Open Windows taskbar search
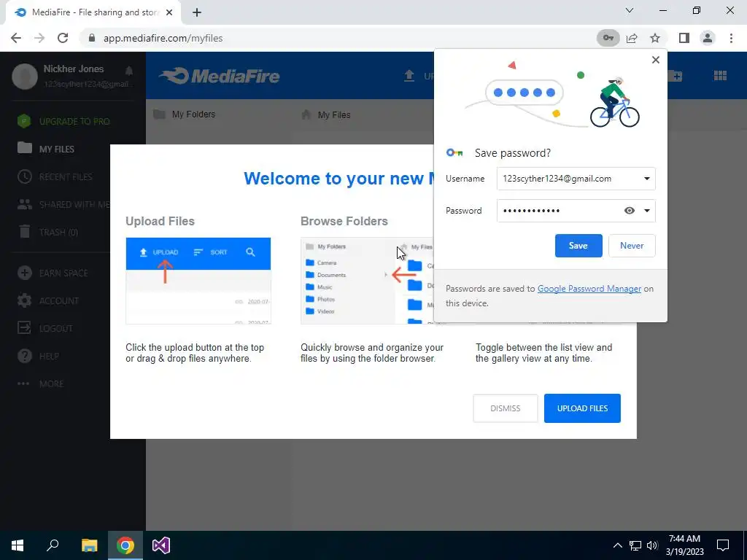The height and width of the screenshot is (560, 747). (x=53, y=545)
